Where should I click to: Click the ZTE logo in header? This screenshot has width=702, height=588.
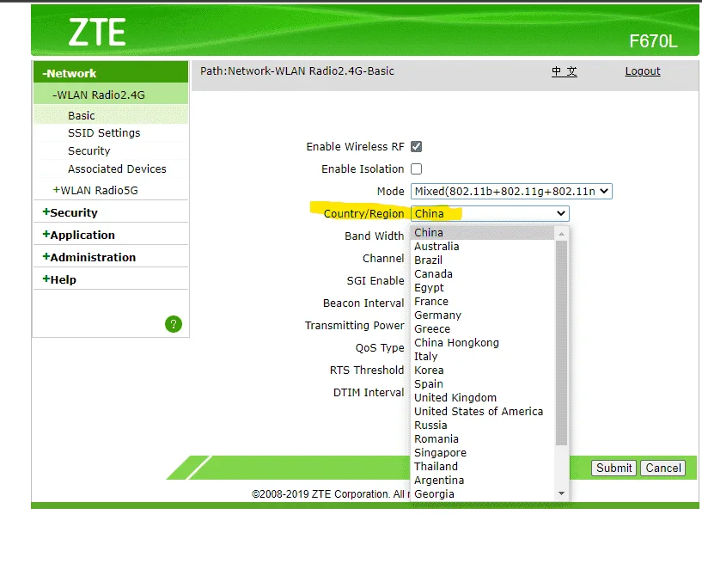click(x=97, y=33)
